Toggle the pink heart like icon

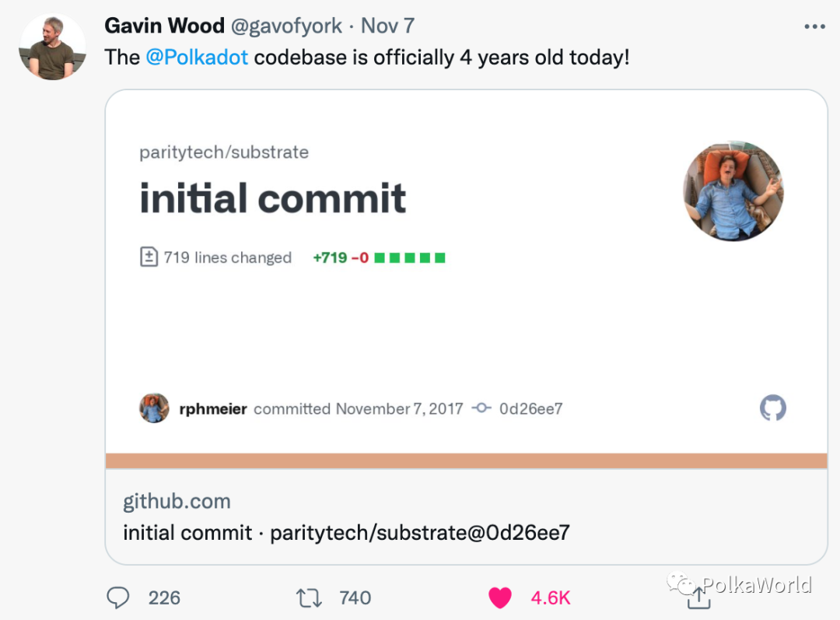click(500, 597)
